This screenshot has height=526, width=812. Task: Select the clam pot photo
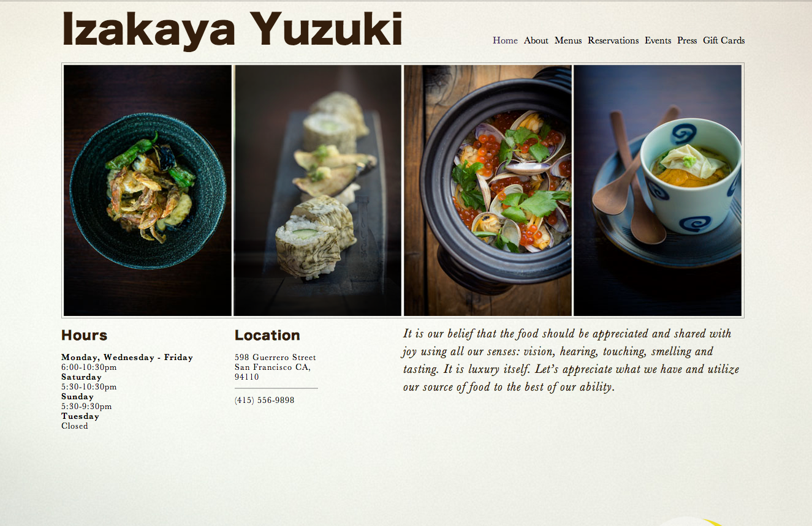point(488,190)
